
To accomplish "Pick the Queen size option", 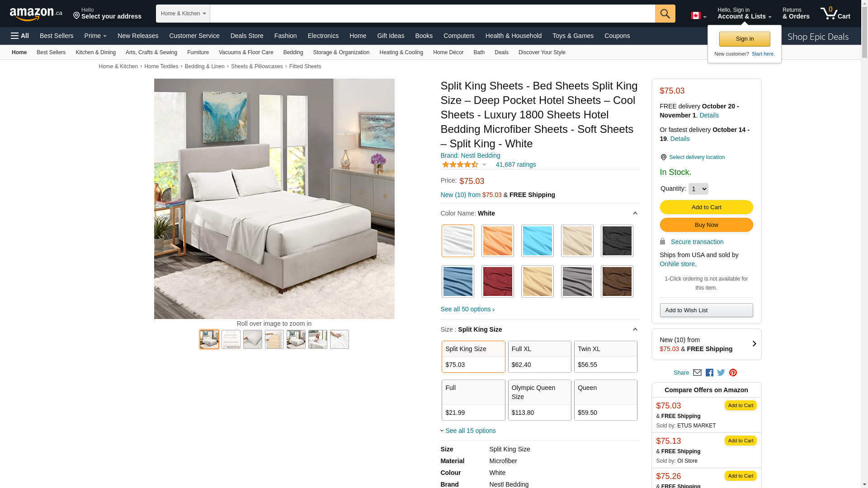I will point(605,400).
